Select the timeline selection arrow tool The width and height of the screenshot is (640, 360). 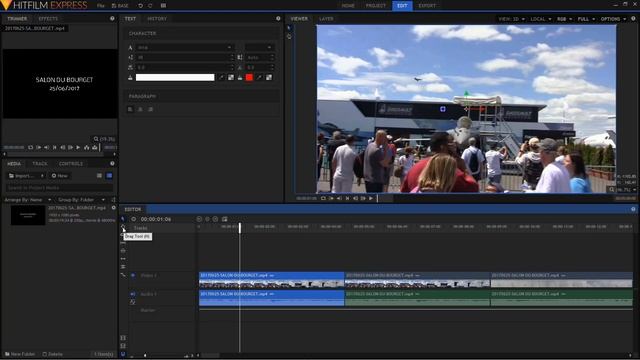(123, 219)
